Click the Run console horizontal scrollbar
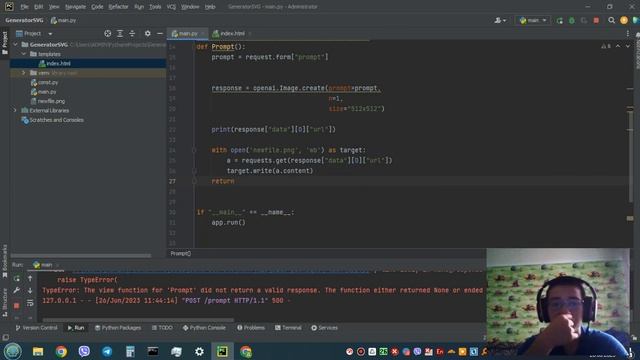 (x=138, y=320)
